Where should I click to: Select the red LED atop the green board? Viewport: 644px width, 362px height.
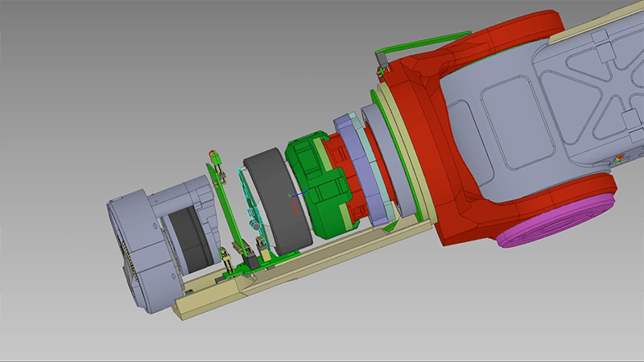[213, 153]
